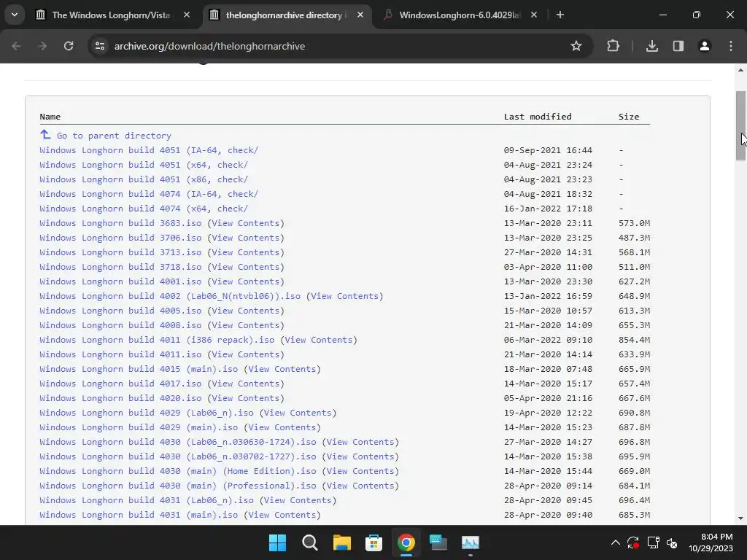The width and height of the screenshot is (747, 560).
Task: View Contents of build 4020.iso
Action: 246,399
